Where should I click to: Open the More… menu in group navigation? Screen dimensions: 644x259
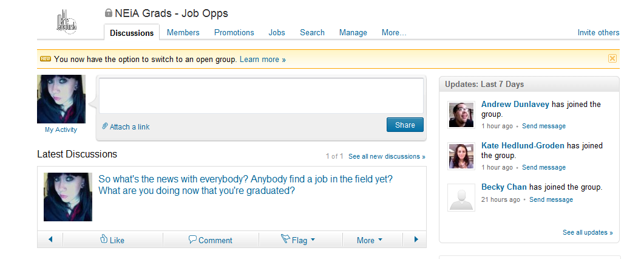pos(394,32)
